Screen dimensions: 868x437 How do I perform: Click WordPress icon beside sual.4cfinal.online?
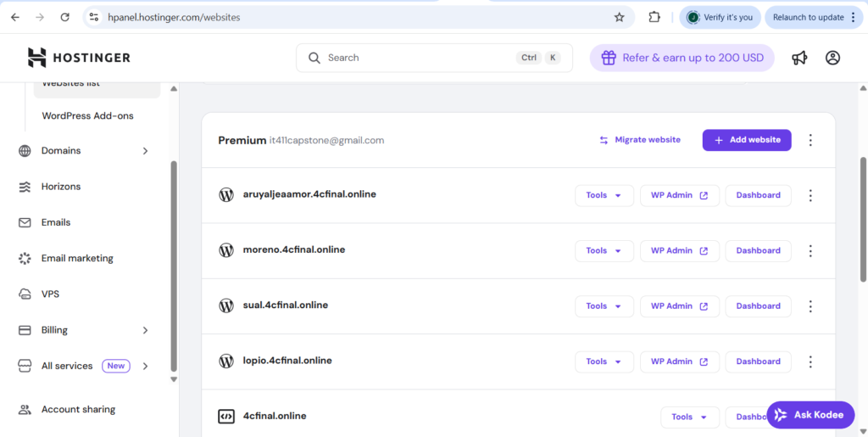coord(226,305)
